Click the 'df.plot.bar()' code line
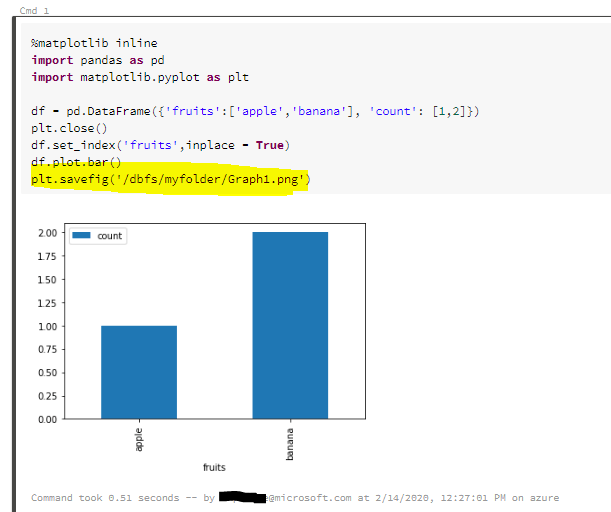This screenshot has width=611, height=512. click(76, 162)
